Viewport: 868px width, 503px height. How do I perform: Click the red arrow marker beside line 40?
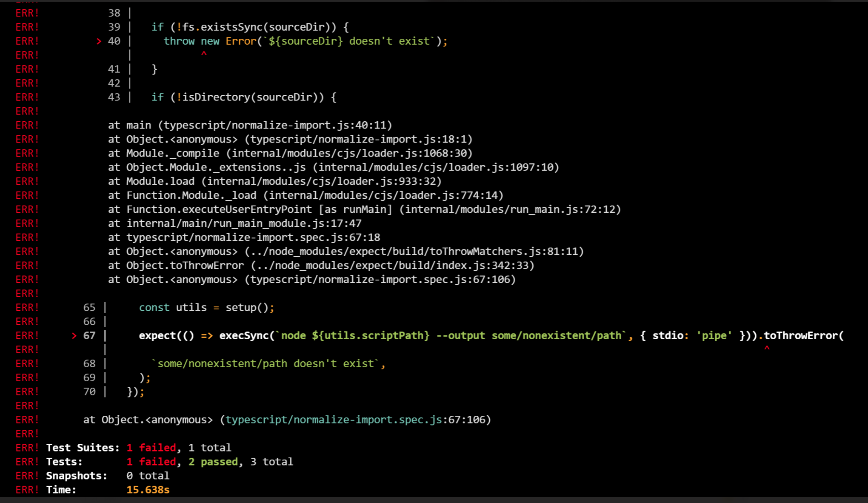[99, 41]
